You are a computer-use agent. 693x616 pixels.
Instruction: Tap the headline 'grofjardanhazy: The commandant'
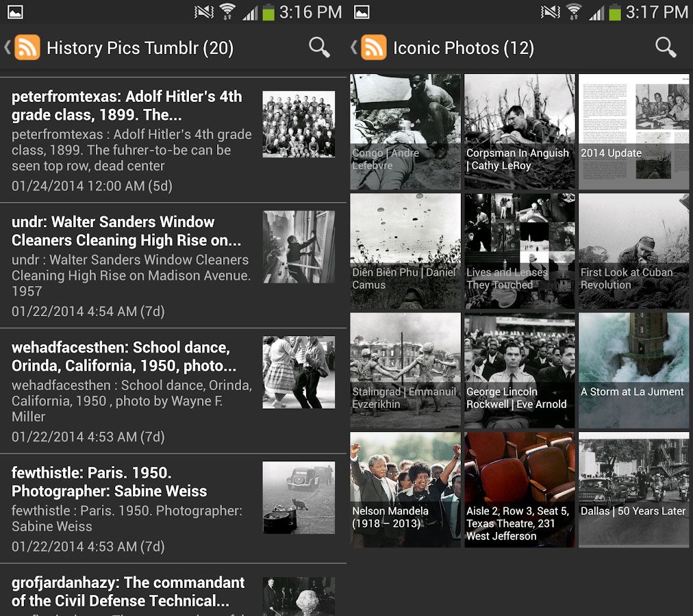coord(128,591)
